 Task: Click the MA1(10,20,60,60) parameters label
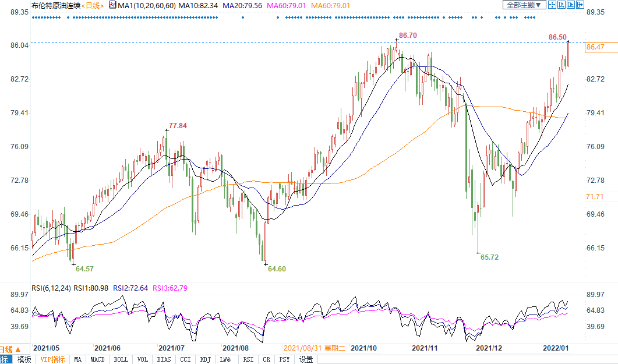146,5
